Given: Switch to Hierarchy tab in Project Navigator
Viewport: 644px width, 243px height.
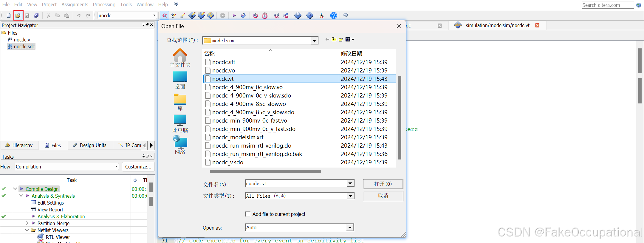Looking at the screenshot, I should 19,145.
